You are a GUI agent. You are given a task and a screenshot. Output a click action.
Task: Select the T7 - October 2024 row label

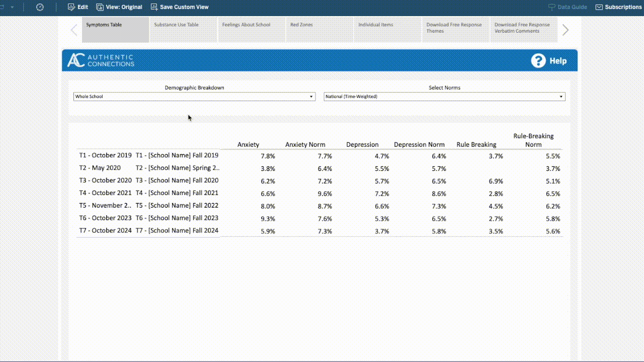click(105, 230)
